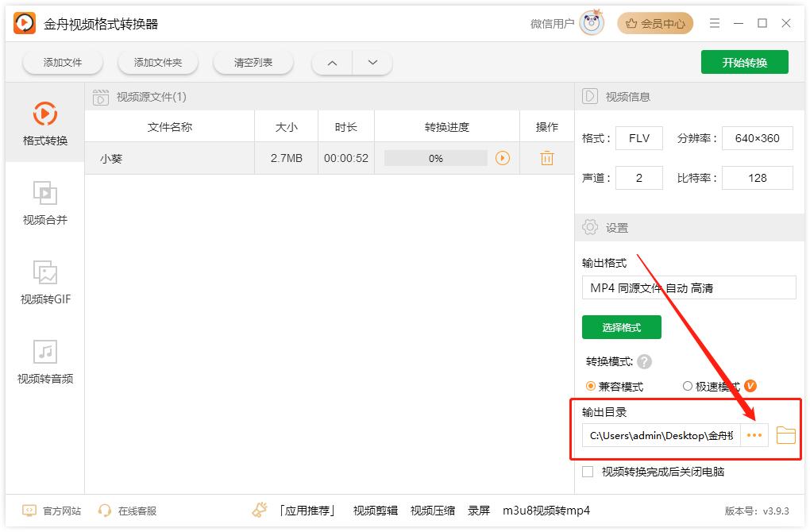
Task: Delete 小葵 using the trash icon
Action: coord(546,157)
